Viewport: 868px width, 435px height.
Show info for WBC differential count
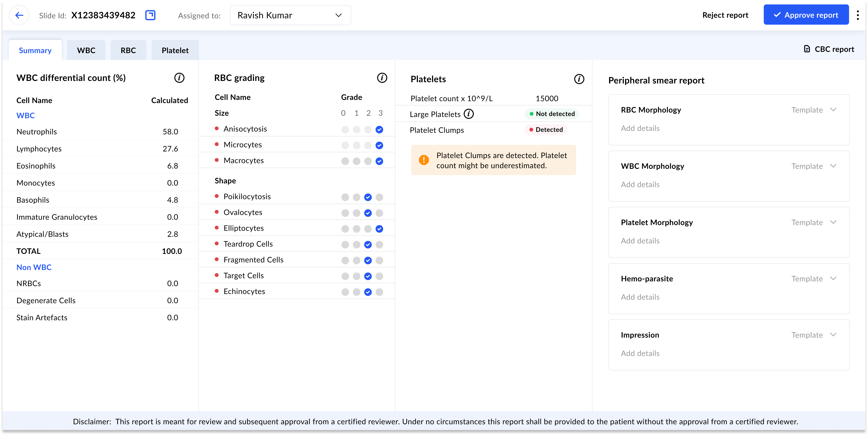[179, 78]
